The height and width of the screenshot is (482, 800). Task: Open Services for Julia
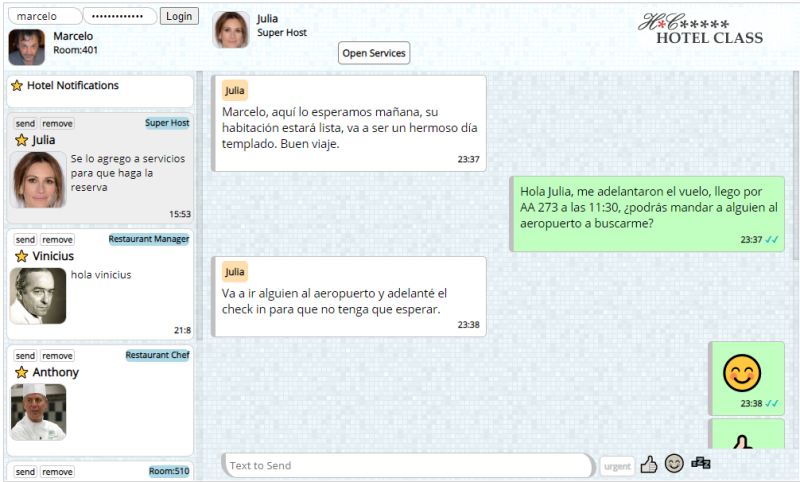coord(374,53)
